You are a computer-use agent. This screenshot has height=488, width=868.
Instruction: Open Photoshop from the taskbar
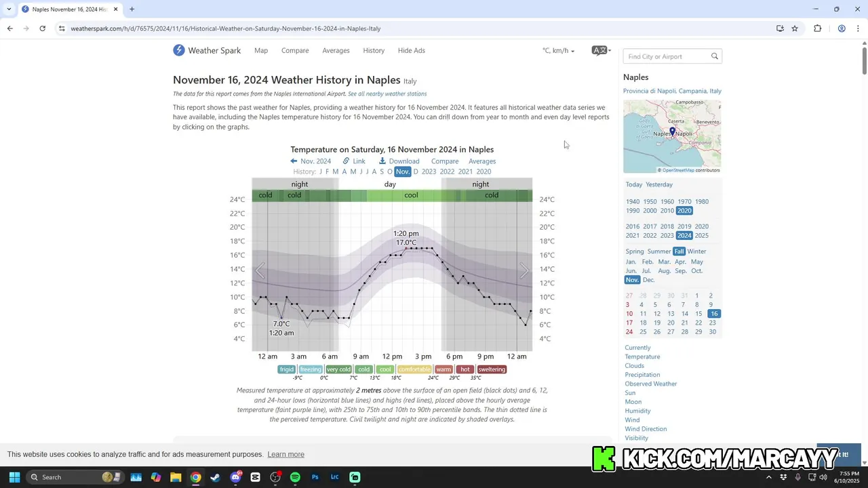315,477
